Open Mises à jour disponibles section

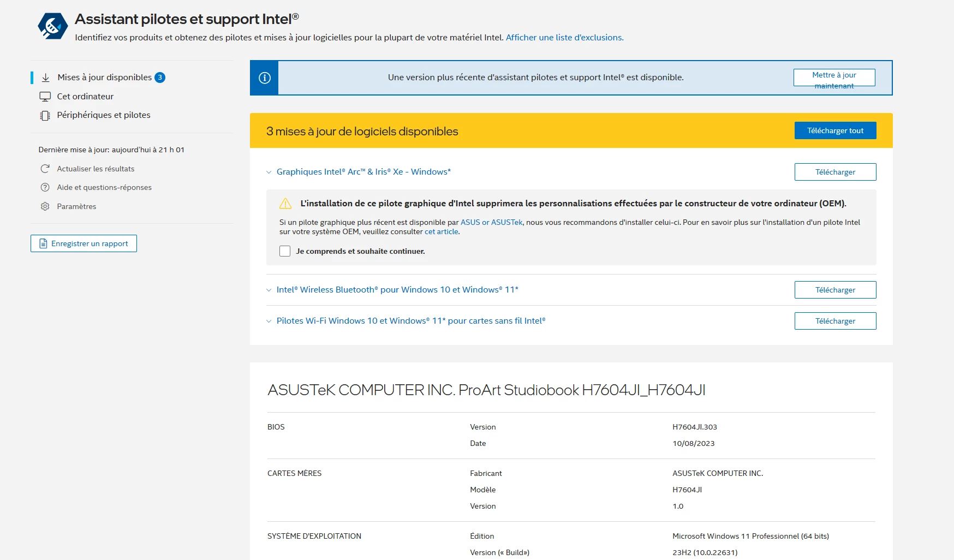105,78
